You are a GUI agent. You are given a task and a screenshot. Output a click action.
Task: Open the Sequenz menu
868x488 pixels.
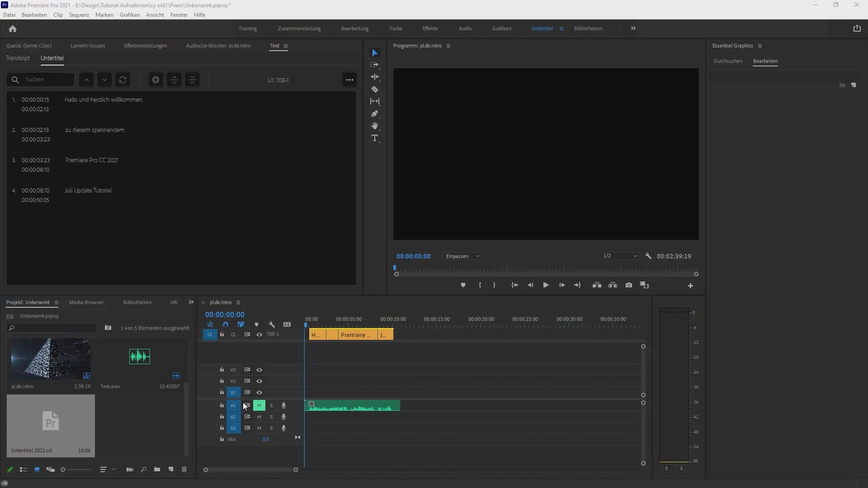79,15
